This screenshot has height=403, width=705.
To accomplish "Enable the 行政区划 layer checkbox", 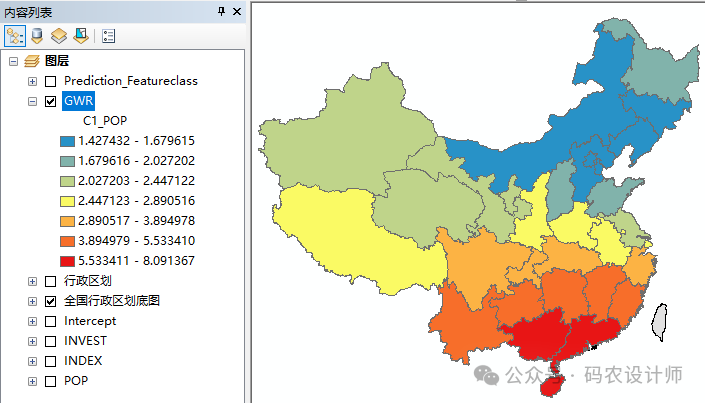I will 50,282.
